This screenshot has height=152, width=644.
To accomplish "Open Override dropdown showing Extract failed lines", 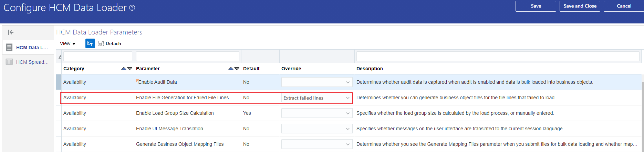I will [347, 98].
